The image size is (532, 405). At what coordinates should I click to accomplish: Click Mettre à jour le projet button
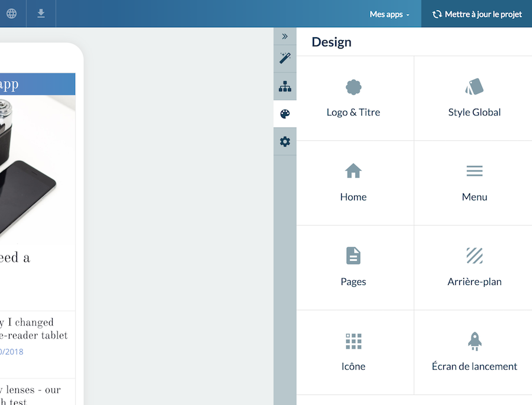[477, 14]
